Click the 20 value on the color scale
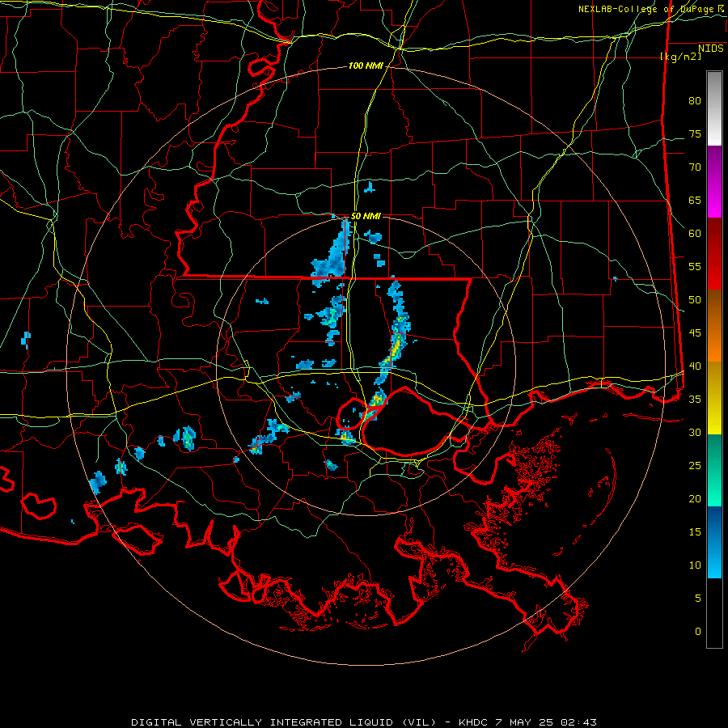The image size is (728, 728). (695, 498)
